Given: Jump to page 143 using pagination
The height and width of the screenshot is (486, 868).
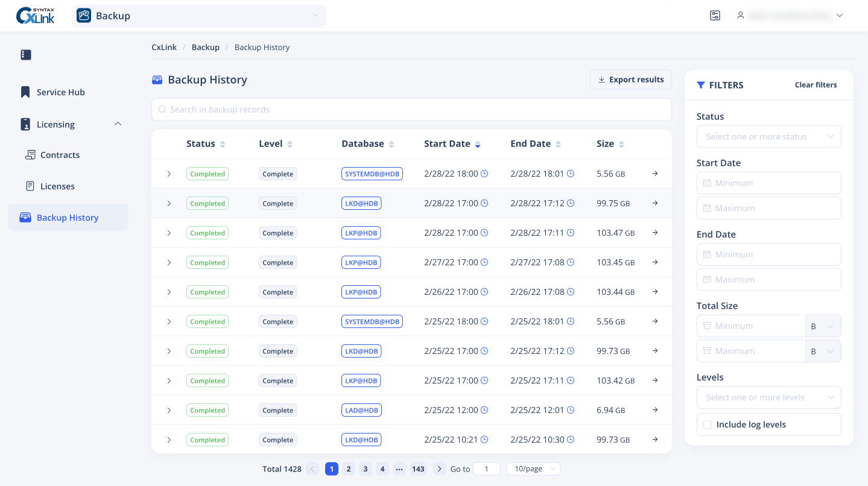Looking at the screenshot, I should [418, 469].
